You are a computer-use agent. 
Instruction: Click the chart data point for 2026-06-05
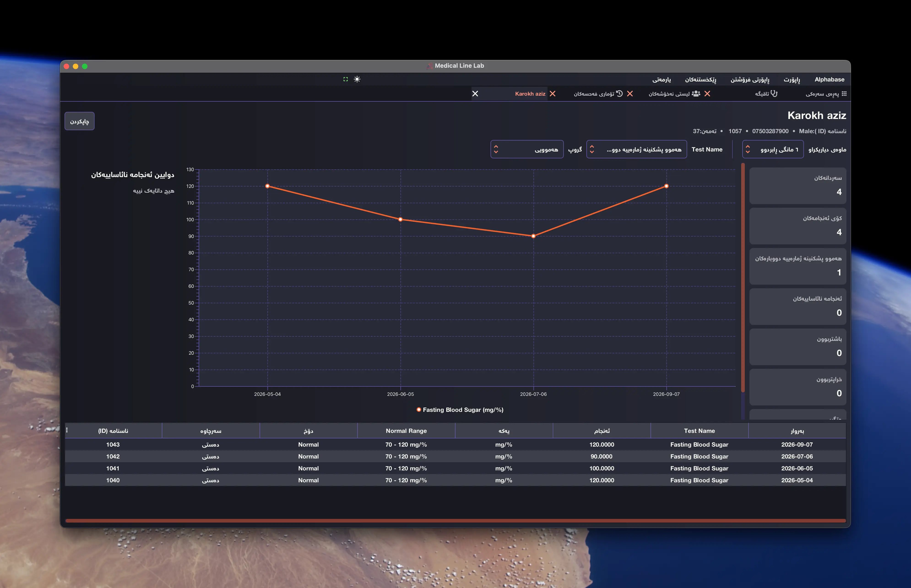point(400,220)
